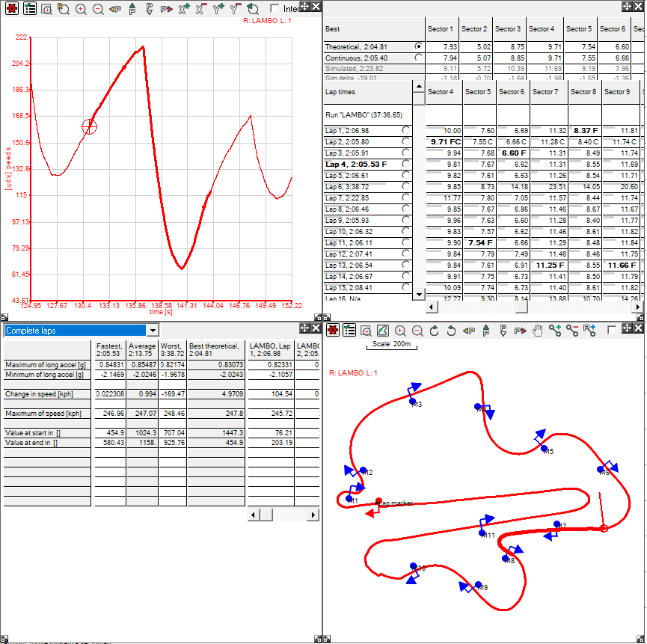This screenshot has height=644, width=647.
Task: Toggle the Interpolate checkbox on graph toolbar
Action: 275,9
